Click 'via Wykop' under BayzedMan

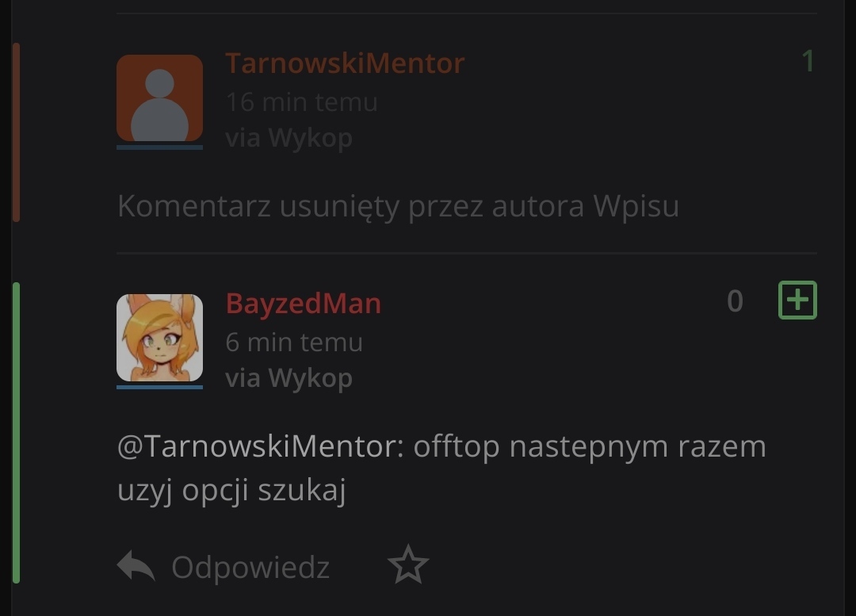[289, 378]
